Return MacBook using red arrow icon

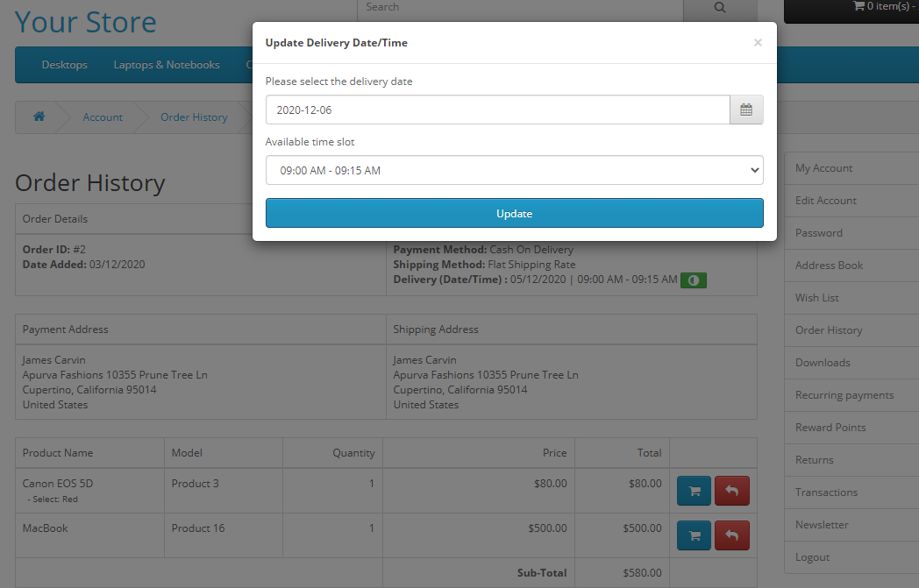(x=732, y=535)
